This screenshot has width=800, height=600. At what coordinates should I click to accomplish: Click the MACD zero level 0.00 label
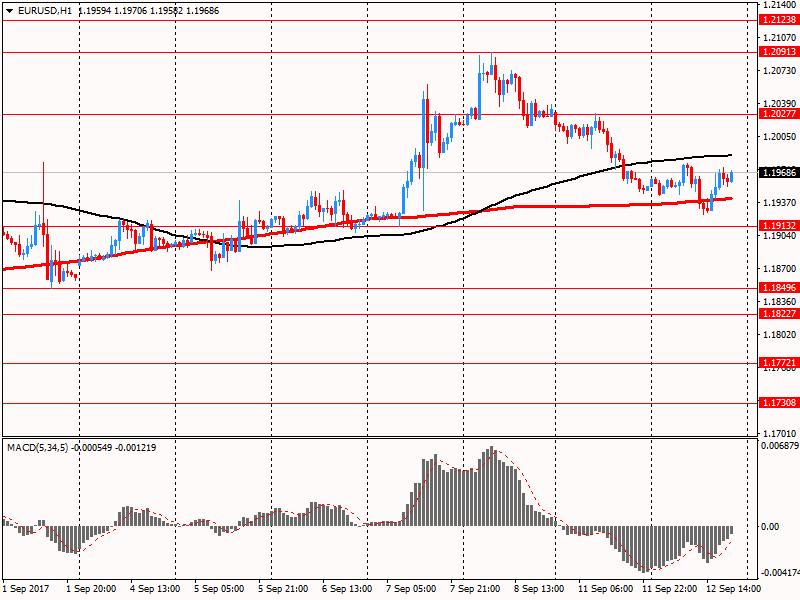770,527
